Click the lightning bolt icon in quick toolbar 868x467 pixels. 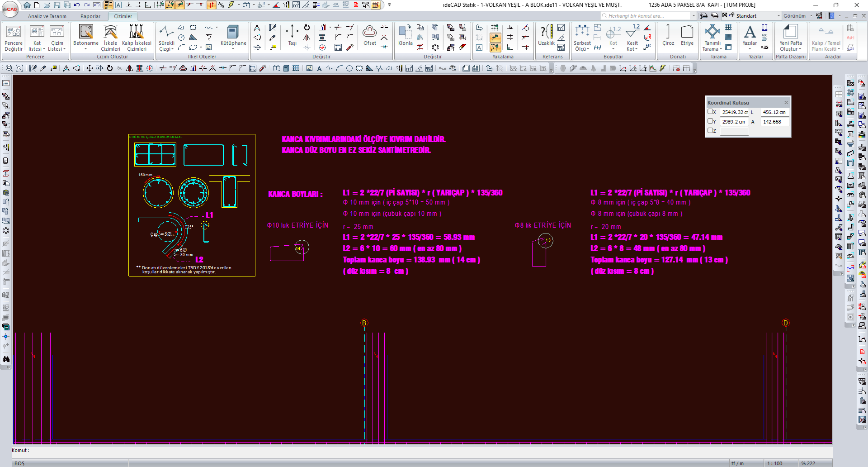pyautogui.click(x=231, y=5)
